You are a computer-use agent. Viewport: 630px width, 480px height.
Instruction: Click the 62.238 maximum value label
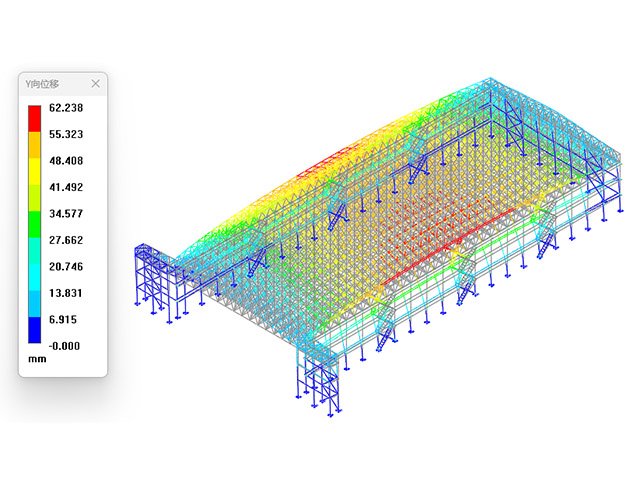coord(64,108)
